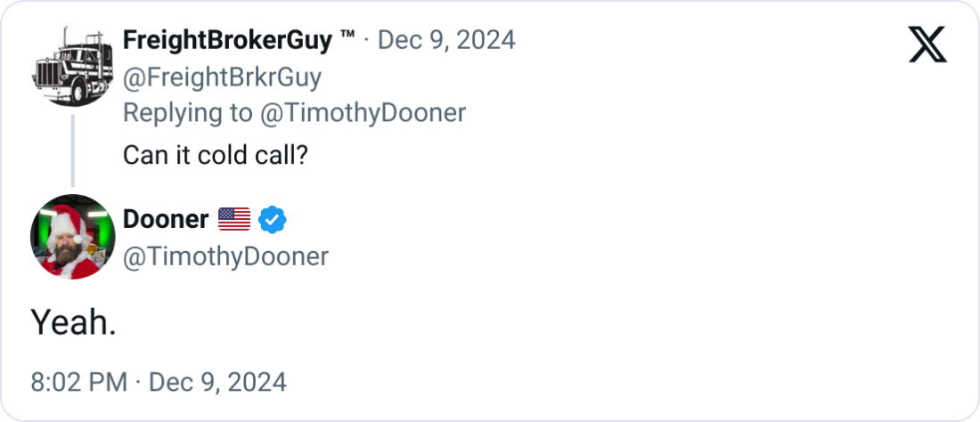980x422 pixels.
Task: Click the X logo icon
Action: [927, 44]
